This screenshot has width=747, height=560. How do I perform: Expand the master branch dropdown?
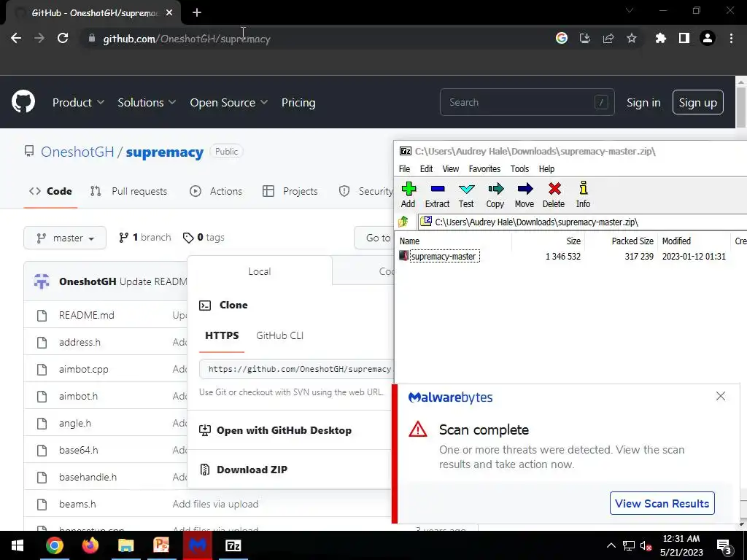tap(65, 238)
